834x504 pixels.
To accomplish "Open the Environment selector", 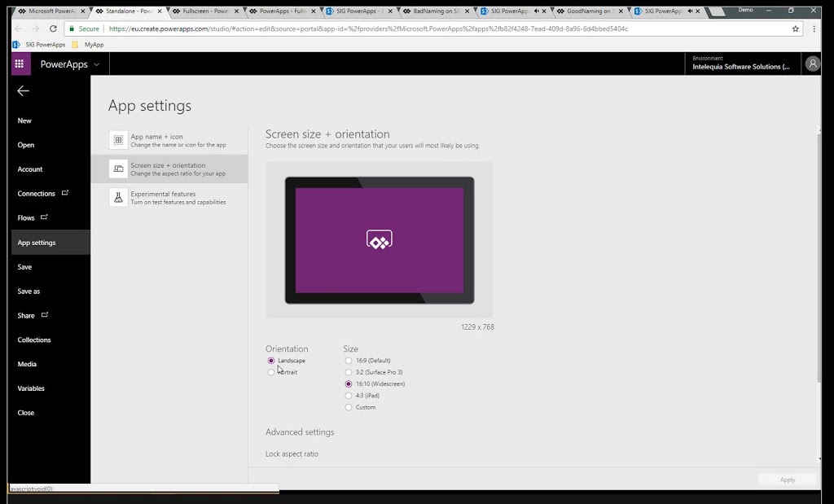I will click(741, 64).
